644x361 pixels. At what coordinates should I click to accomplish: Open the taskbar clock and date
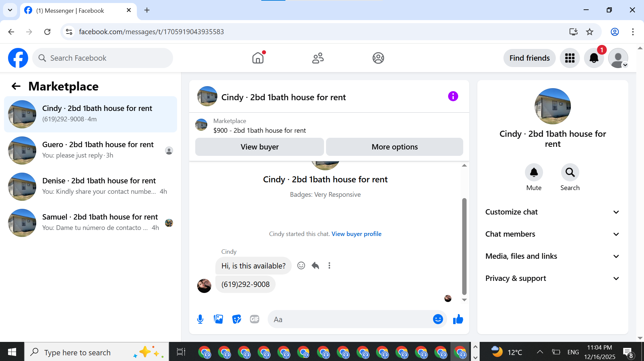point(599,352)
